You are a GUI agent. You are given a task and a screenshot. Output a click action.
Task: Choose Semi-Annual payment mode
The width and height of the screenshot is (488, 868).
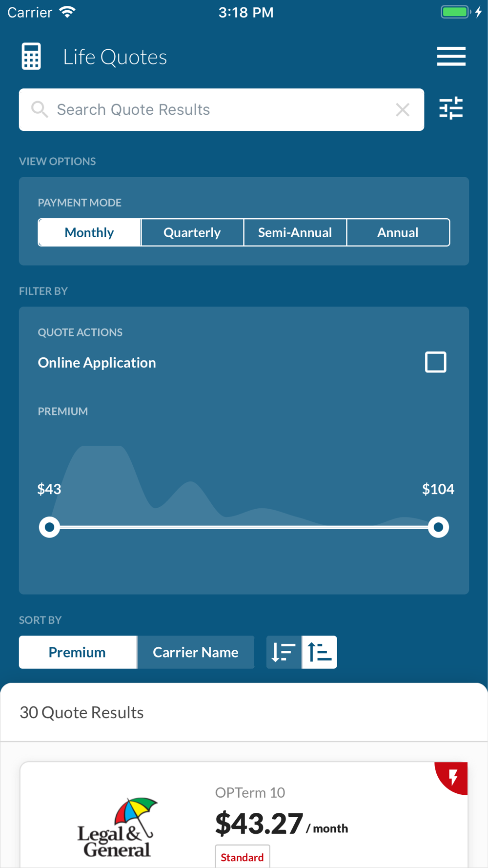(295, 232)
